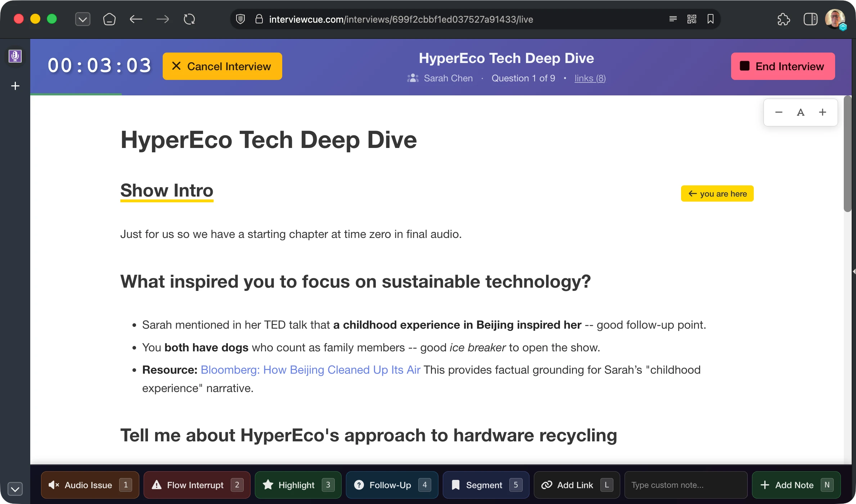Screen dimensions: 856x504
Task: Open the Bloomberg Beijing air article link
Action: click(x=310, y=370)
